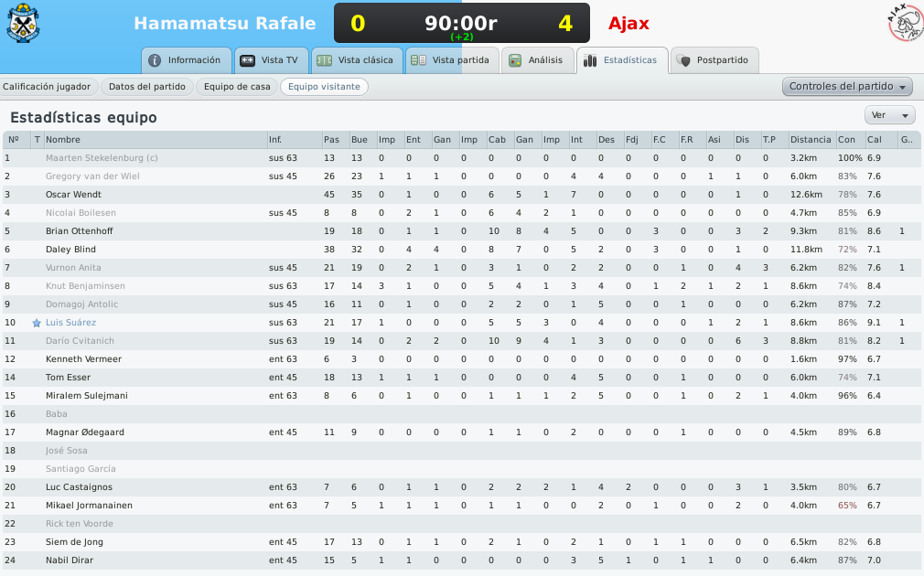Viewport: 924px width, 576px height.
Task: Click the Hamamatsu Rafale club crest
Action: coord(23,23)
